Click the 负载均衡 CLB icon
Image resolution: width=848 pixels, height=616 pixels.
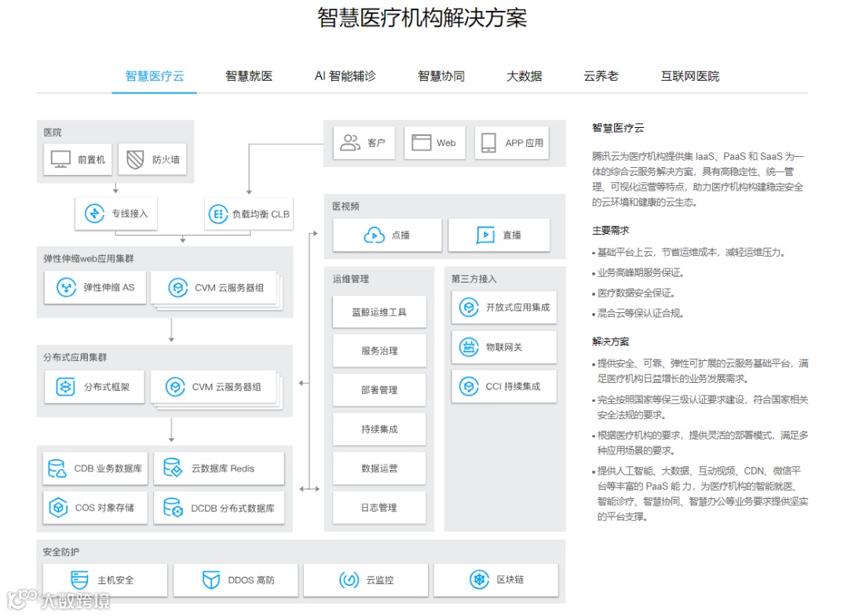point(218,214)
